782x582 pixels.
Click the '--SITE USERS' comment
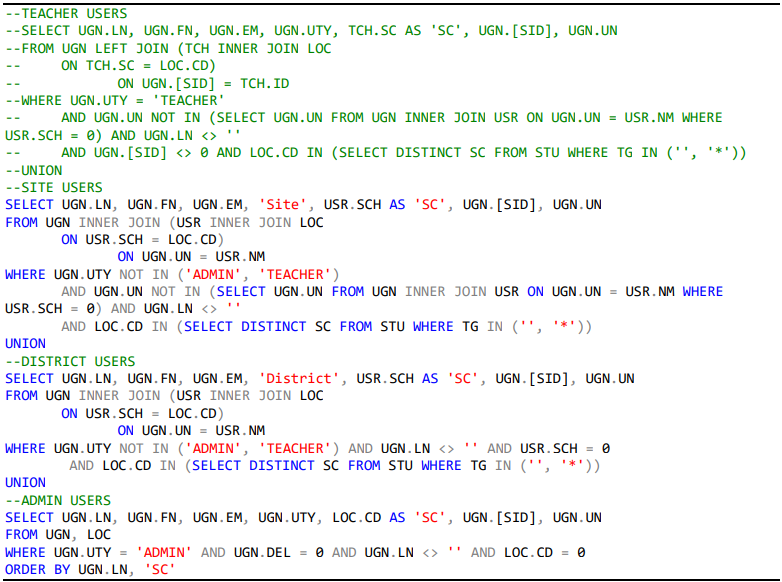click(x=54, y=188)
